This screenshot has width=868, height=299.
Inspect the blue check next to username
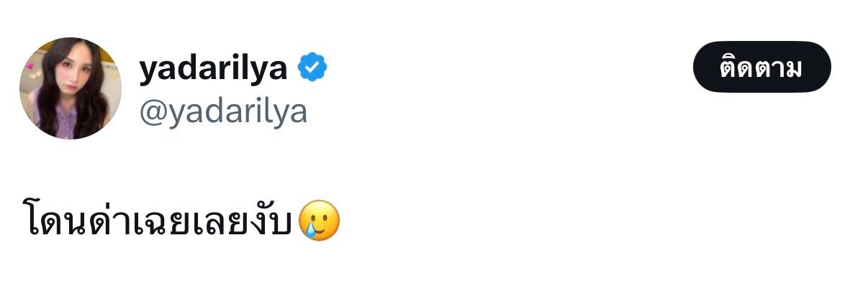click(312, 68)
